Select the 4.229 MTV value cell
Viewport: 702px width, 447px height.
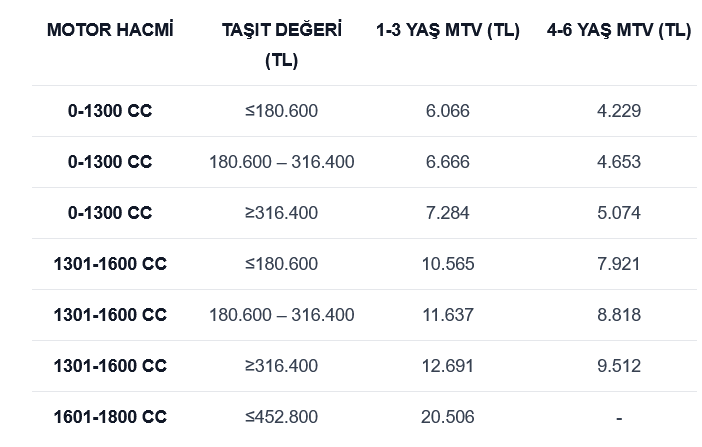[x=618, y=111]
